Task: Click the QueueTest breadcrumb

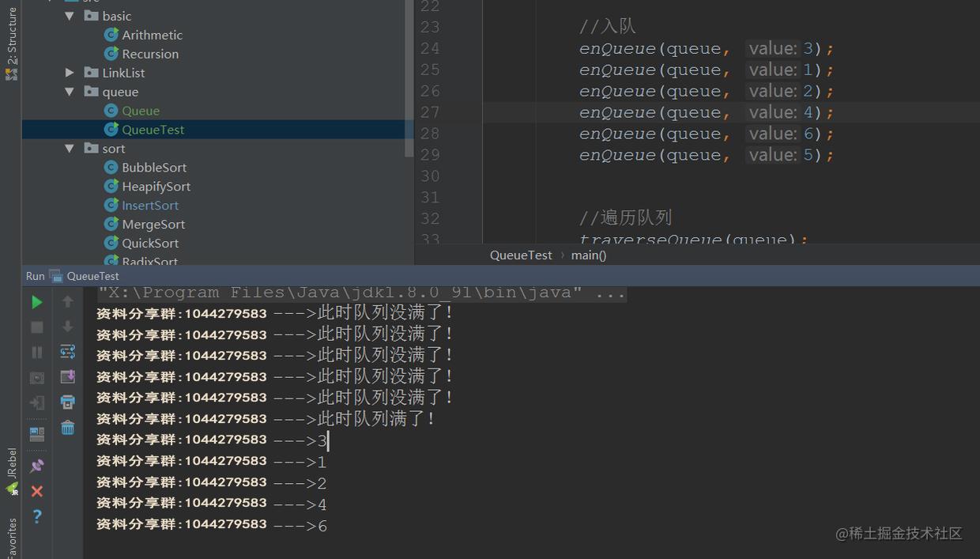Action: click(521, 255)
